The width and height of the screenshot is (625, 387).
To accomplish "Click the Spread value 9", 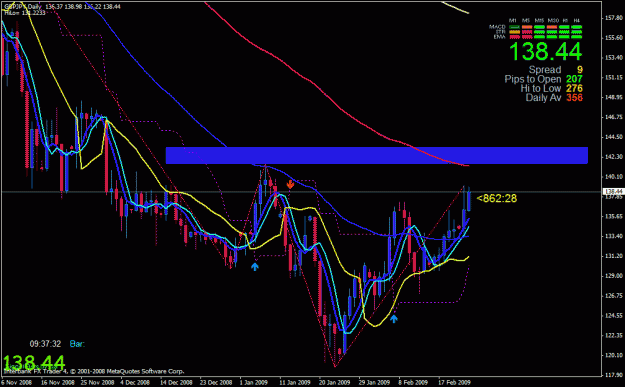I will [x=580, y=70].
